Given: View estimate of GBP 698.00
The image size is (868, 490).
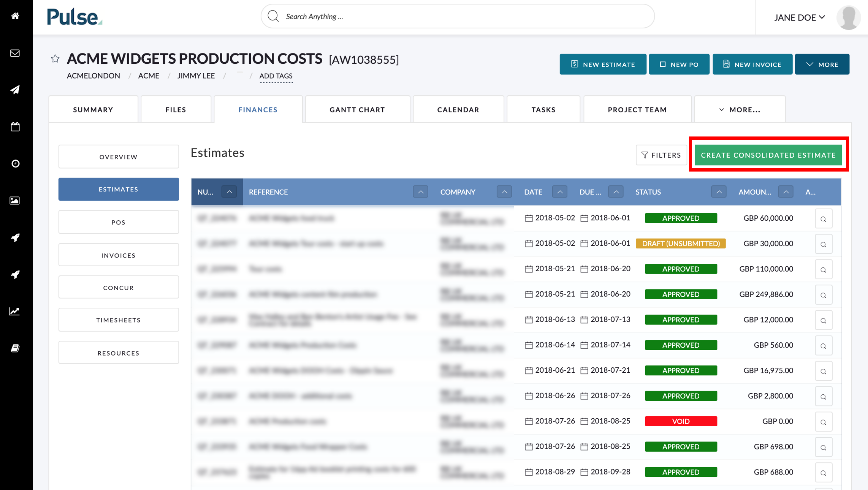Looking at the screenshot, I should [x=823, y=447].
